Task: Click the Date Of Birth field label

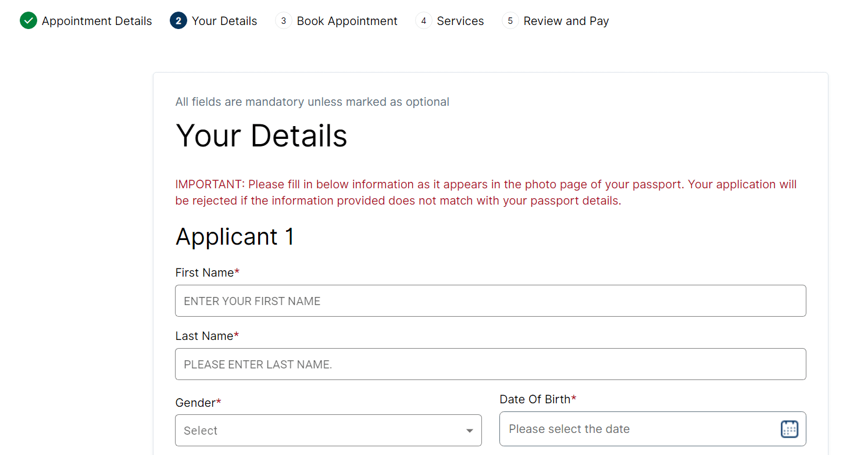Action: click(535, 399)
